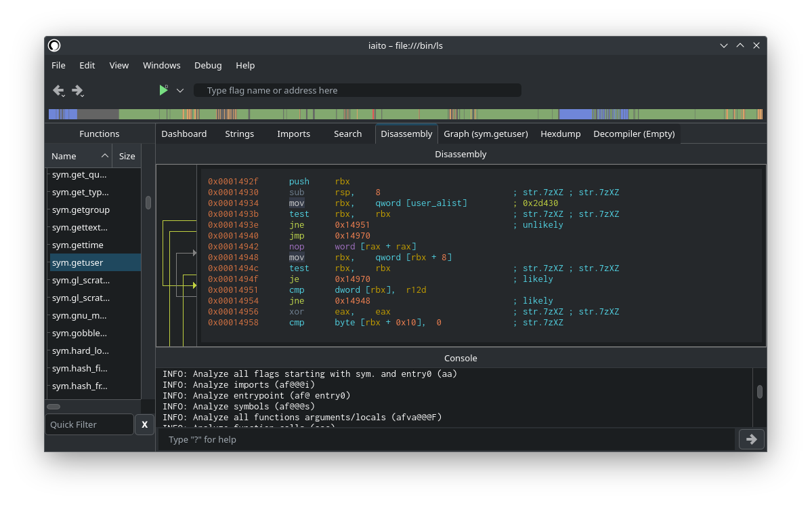Click the forward navigation arrow
812x505 pixels.
coord(77,90)
